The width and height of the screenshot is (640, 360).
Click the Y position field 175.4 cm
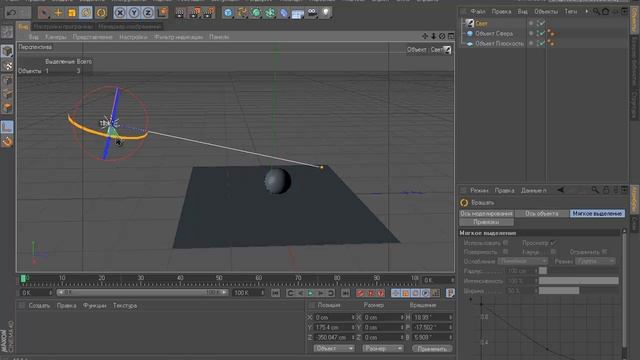(x=334, y=327)
